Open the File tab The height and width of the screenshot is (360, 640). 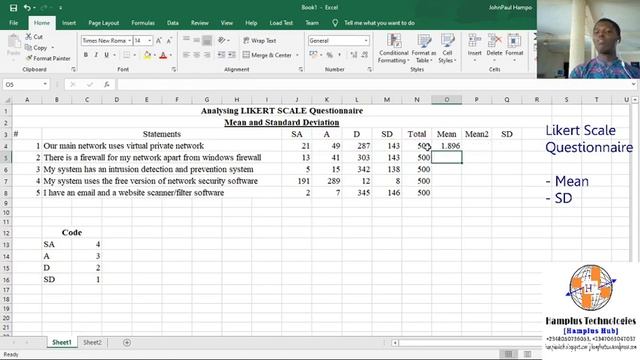point(13,23)
